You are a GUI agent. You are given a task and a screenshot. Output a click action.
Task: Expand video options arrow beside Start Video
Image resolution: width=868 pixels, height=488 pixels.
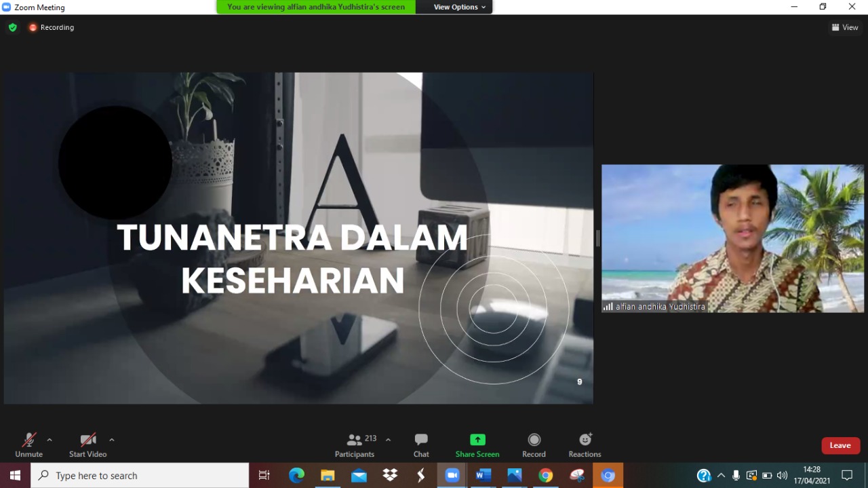click(112, 440)
